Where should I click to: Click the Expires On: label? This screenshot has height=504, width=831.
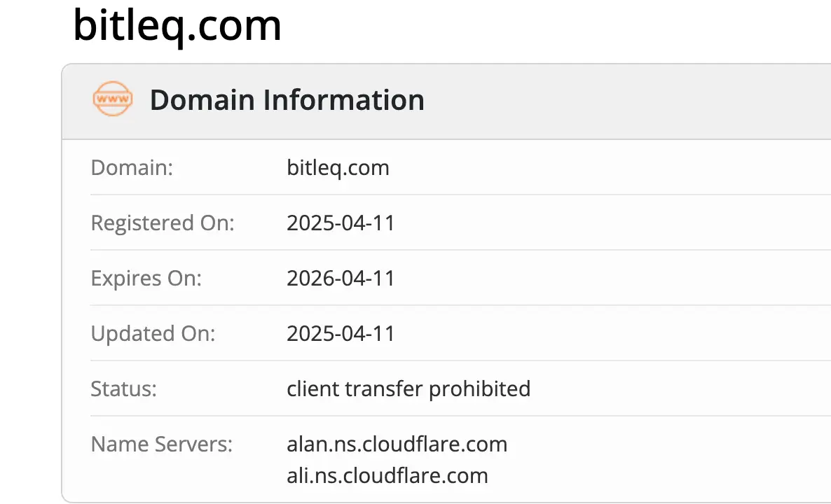[146, 279]
